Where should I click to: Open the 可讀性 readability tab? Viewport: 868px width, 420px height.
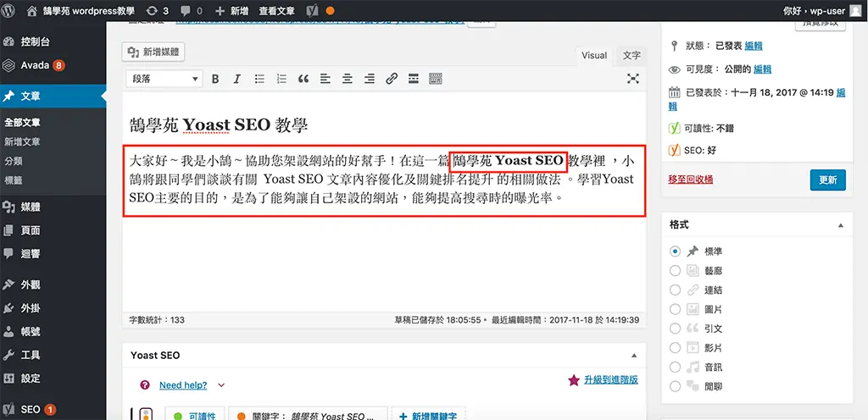[x=195, y=413]
